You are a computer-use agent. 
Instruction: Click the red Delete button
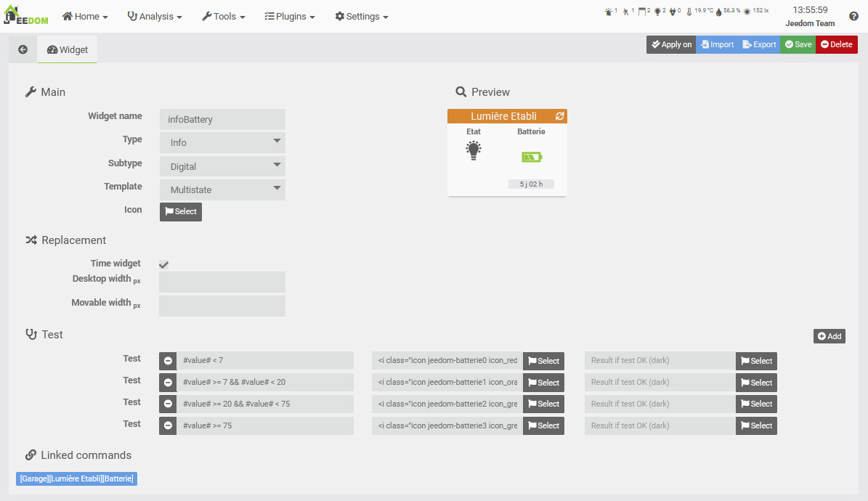tap(837, 44)
